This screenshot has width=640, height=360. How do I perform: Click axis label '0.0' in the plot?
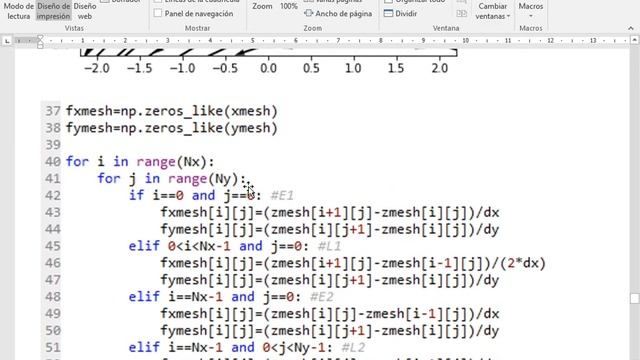tap(268, 68)
